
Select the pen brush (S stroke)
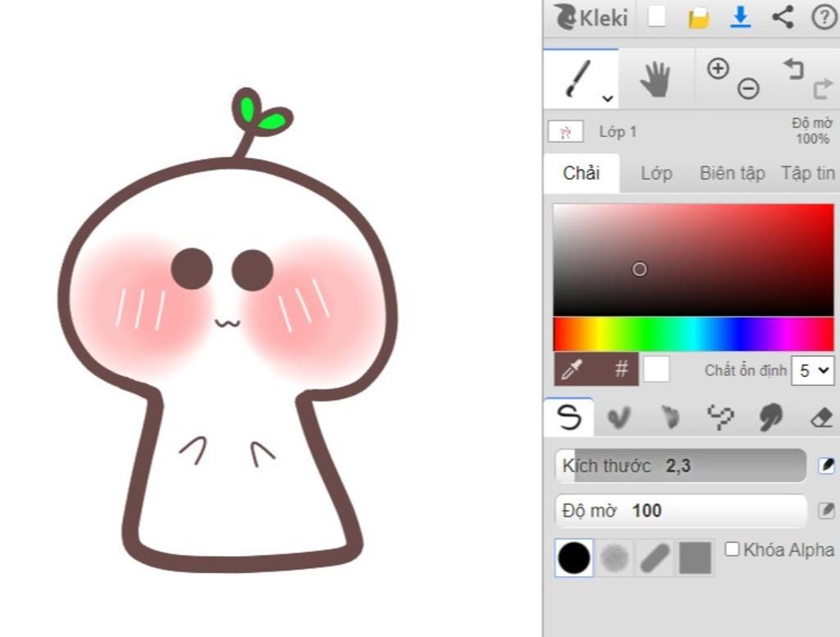click(569, 417)
